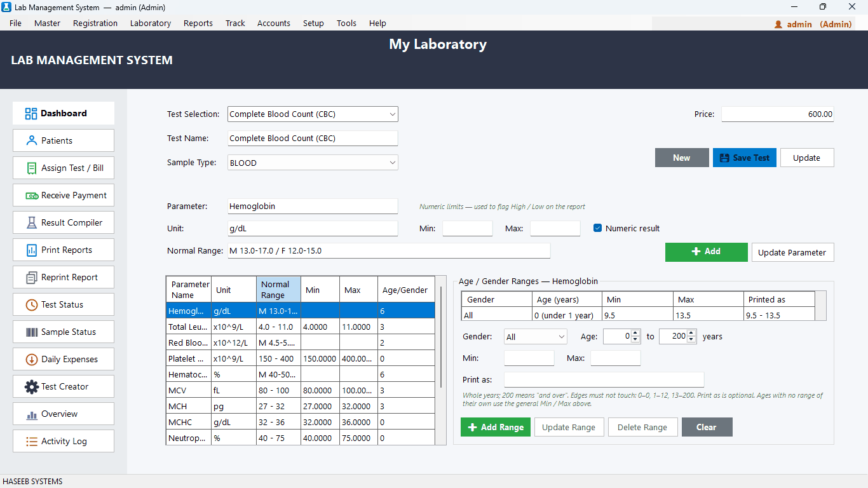Click the Test Status clock icon
Image resolution: width=868 pixels, height=488 pixels.
click(31, 305)
